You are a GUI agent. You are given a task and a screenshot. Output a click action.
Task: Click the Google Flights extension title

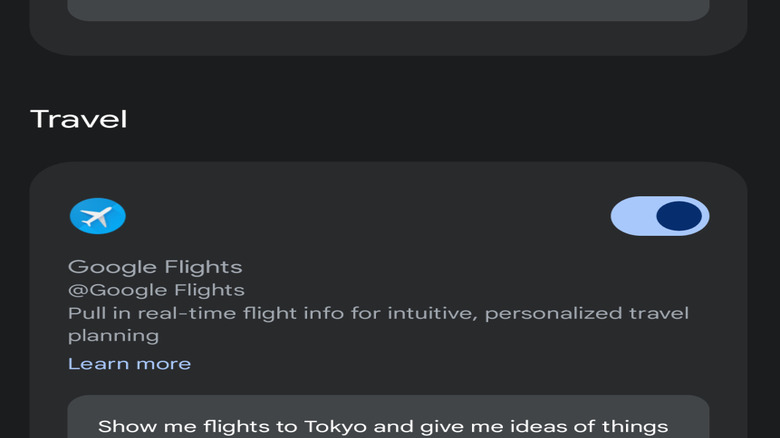tap(155, 267)
